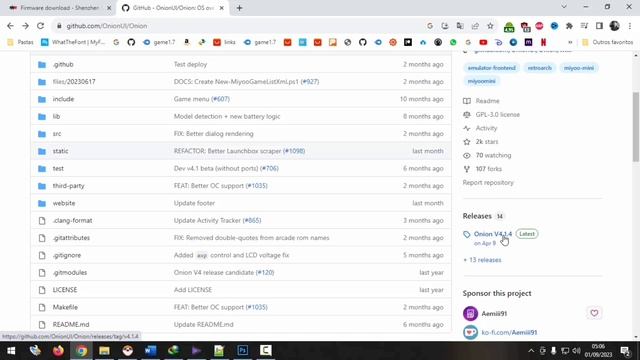
Task: Close the GitHub Onion tab
Action: point(221,8)
